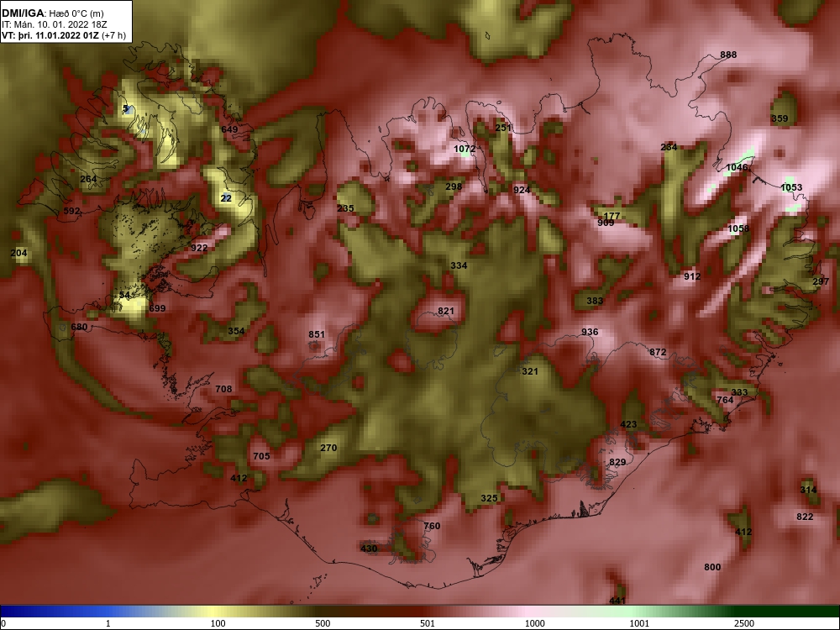840x630 pixels.
Task: Click the value 334 on the map
Action: (x=459, y=265)
